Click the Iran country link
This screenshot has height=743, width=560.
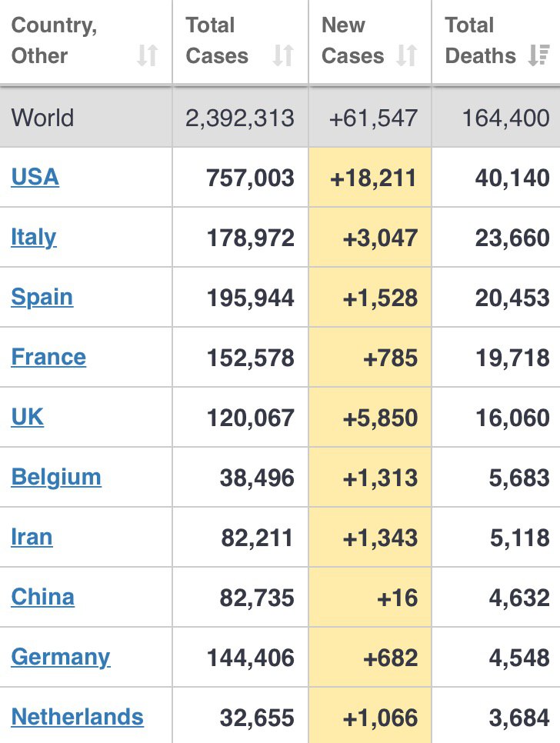(x=32, y=537)
